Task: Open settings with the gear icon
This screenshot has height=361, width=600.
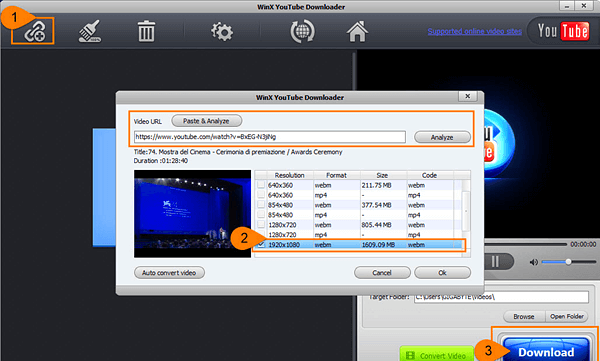Action: point(222,31)
